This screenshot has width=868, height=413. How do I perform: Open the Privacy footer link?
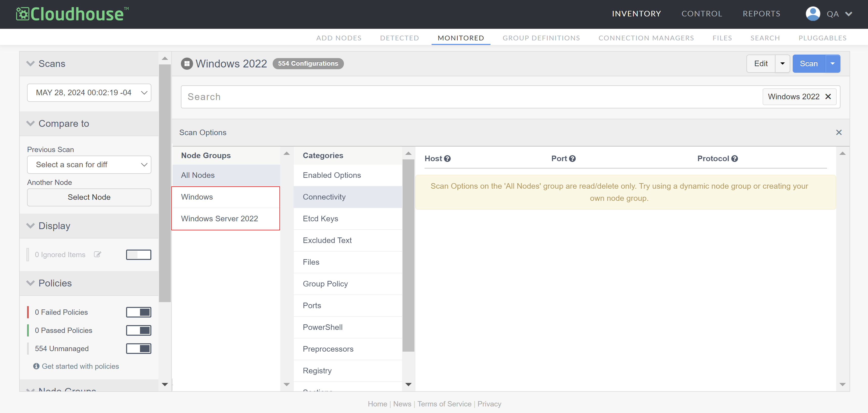(489, 404)
